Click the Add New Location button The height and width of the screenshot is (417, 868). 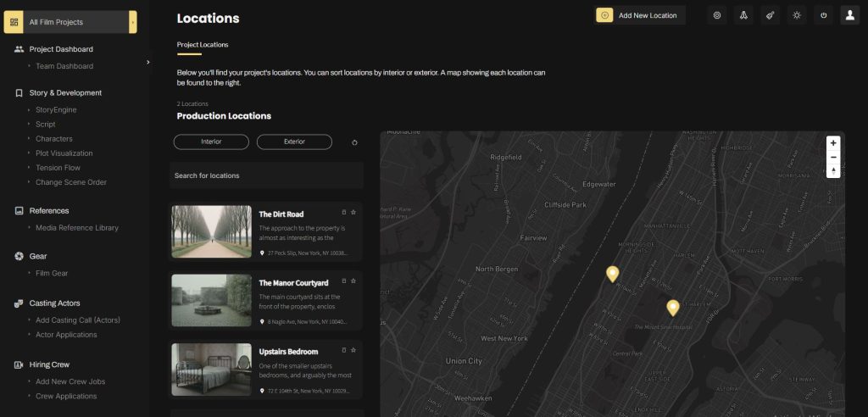point(640,15)
